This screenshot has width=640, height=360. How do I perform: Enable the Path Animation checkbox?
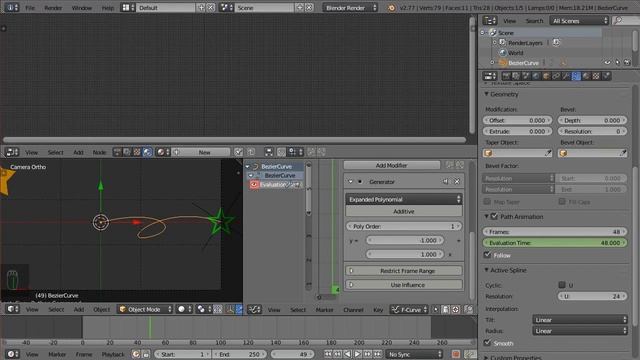494,216
